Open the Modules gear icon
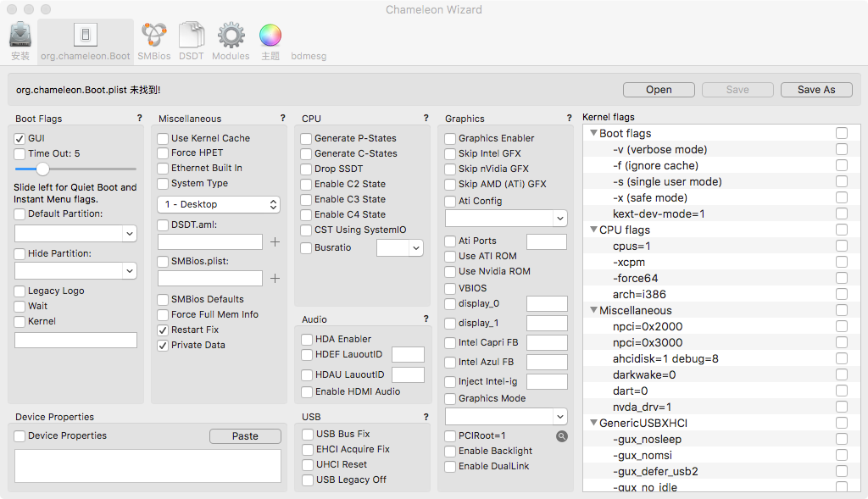Image resolution: width=868 pixels, height=499 pixels. [231, 35]
